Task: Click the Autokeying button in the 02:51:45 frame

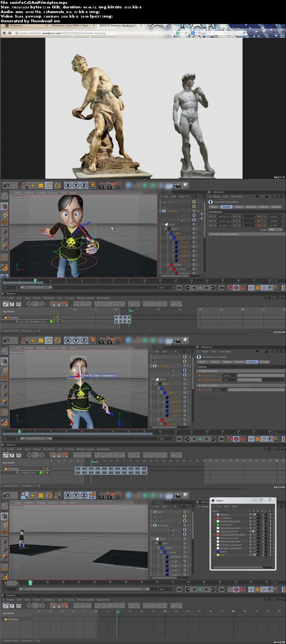Action: pos(236,439)
